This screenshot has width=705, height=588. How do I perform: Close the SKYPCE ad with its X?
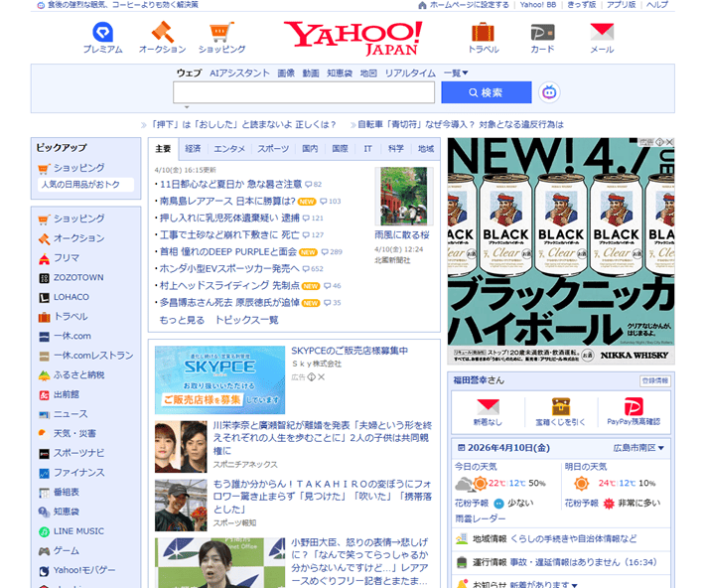321,377
